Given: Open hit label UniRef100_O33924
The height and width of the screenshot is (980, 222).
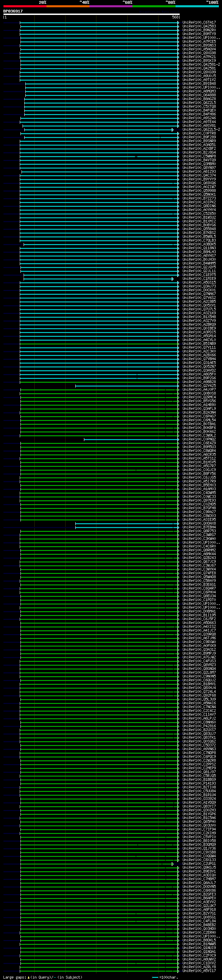Looking at the screenshot, I should coord(199,799).
